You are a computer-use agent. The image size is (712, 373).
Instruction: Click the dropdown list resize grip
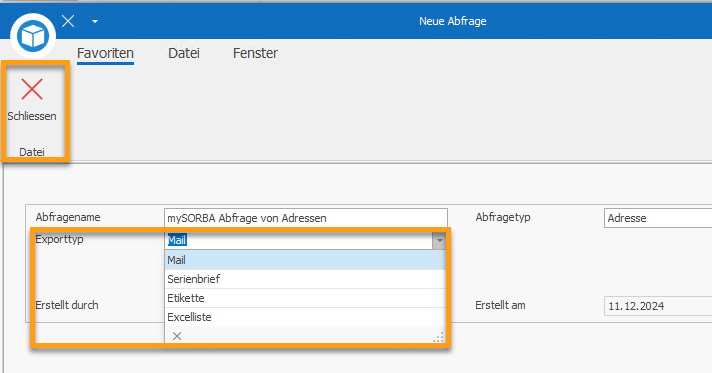click(439, 338)
